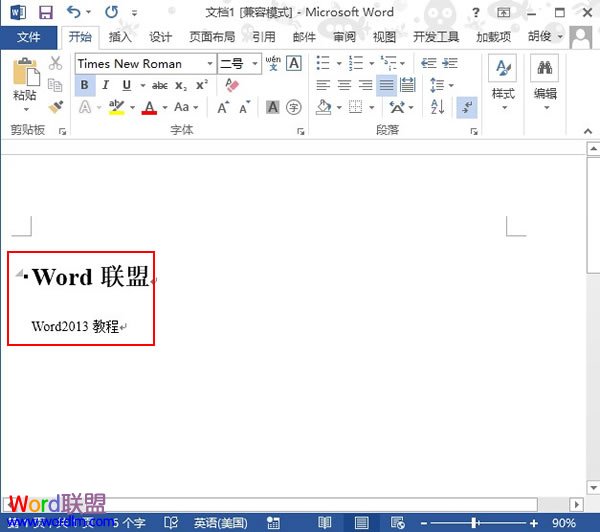Toggle Bold formatting

(85, 85)
